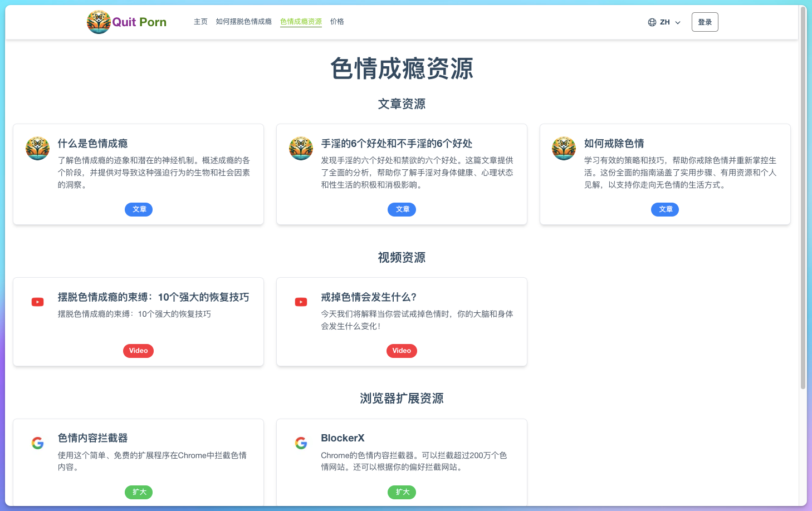Click the 扩大 badge under BlockerX

[402, 492]
